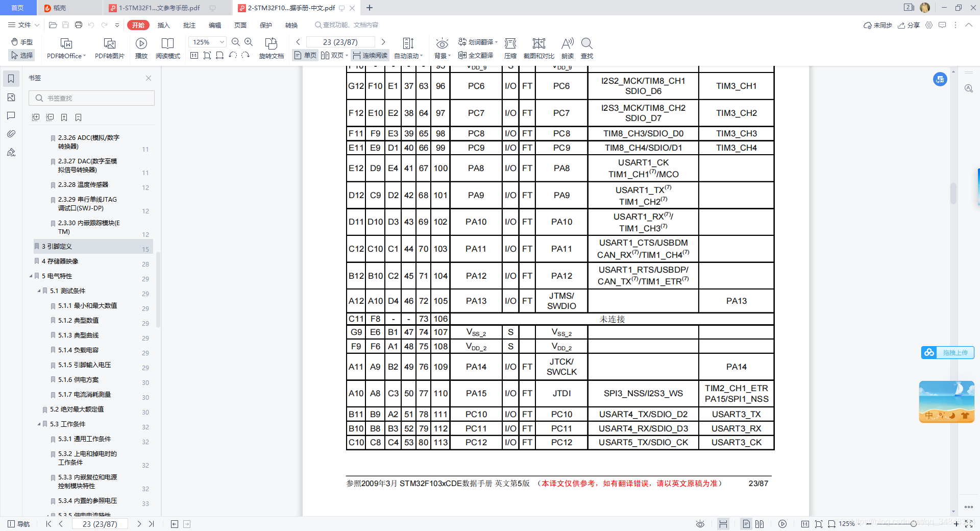The width and height of the screenshot is (980, 531).
Task: Click the open folder icon
Action: [53, 25]
